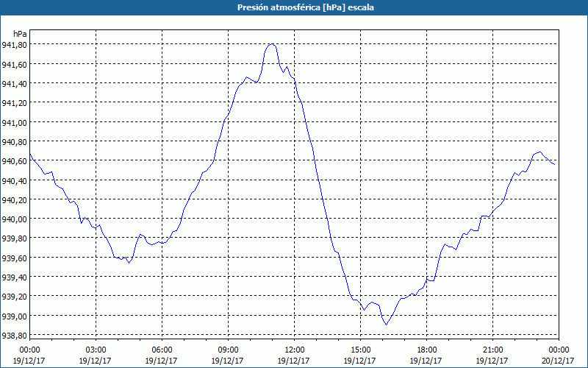The image size is (588, 368).
Task: Click the 15:00 time axis label
Action: click(360, 350)
